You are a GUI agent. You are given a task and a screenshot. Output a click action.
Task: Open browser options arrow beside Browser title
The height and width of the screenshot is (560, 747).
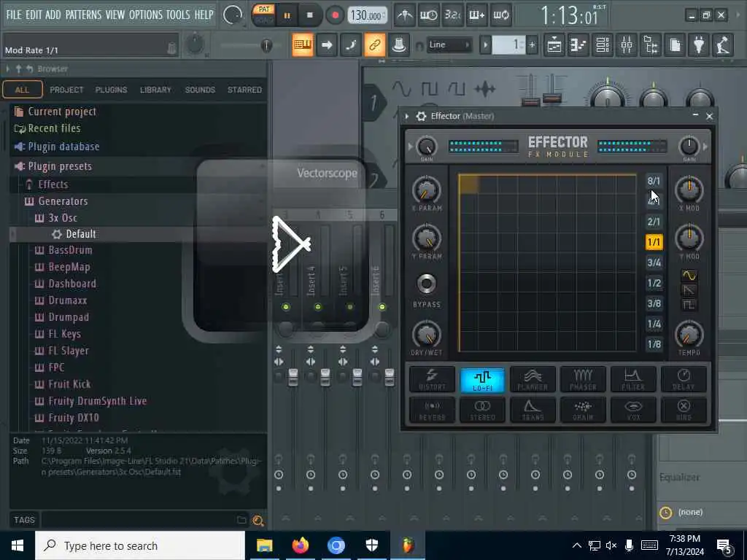click(x=7, y=69)
